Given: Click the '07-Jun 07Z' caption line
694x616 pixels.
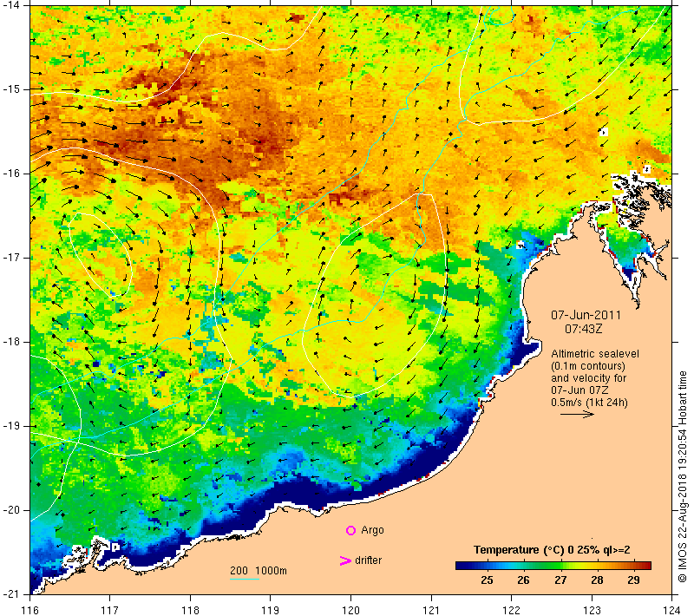Looking at the screenshot, I should [579, 390].
